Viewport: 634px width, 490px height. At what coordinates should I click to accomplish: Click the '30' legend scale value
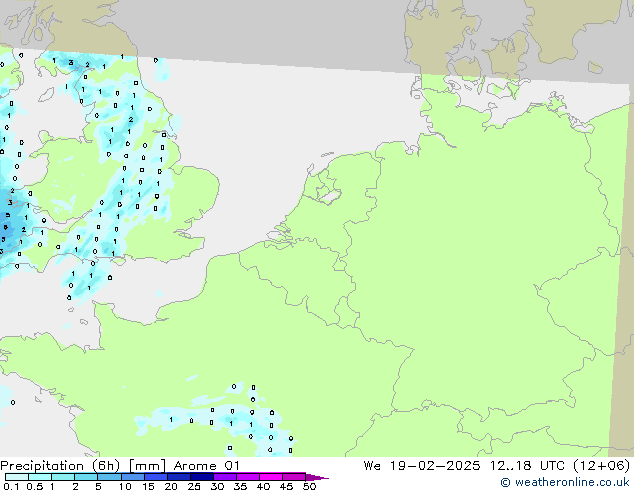(x=217, y=486)
